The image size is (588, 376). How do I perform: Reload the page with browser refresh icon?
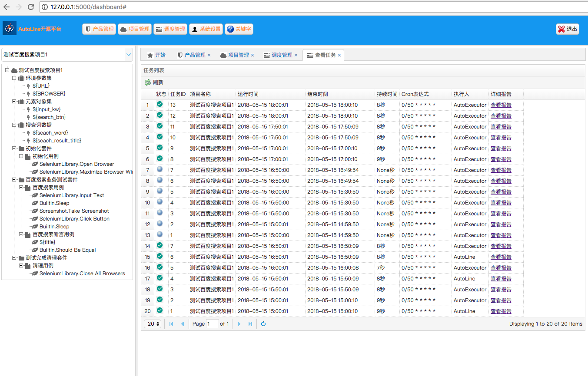(30, 7)
